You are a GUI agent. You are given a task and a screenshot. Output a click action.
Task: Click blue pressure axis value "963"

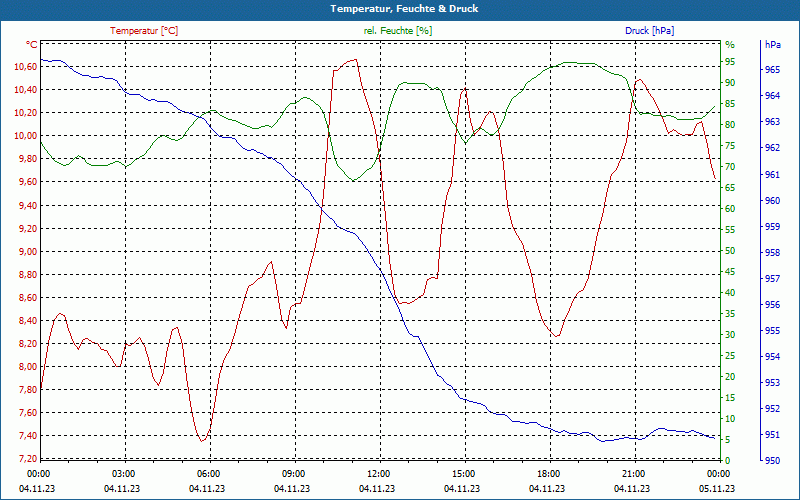773,121
